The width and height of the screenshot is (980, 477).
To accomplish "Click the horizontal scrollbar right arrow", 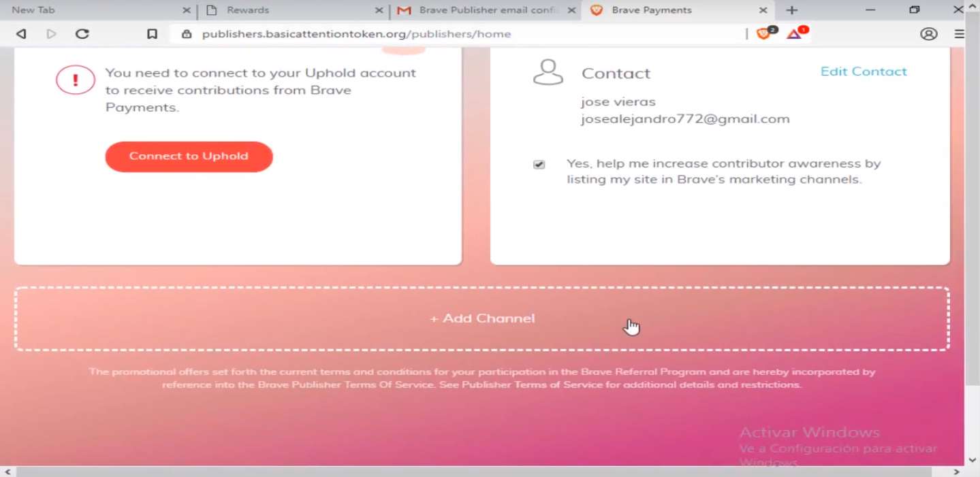I will click(x=956, y=472).
